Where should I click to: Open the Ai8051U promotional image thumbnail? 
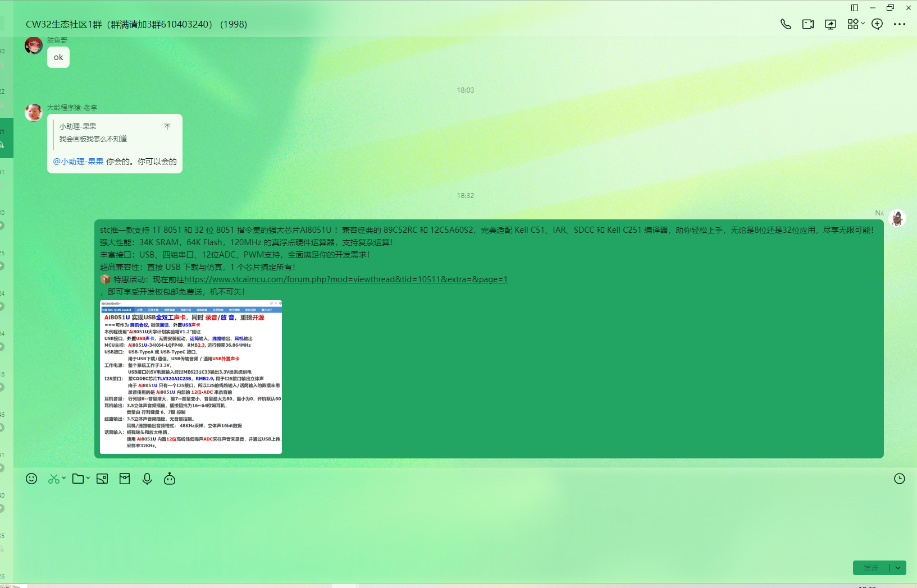[191, 377]
